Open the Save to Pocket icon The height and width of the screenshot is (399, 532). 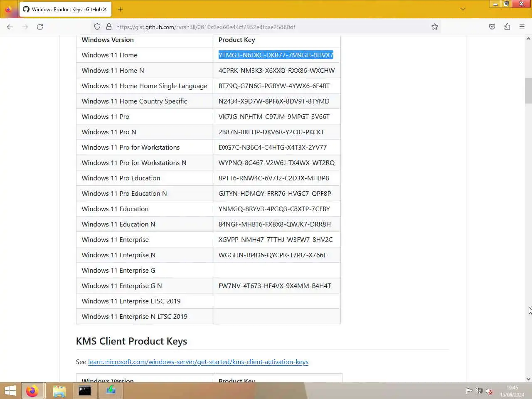click(x=492, y=27)
